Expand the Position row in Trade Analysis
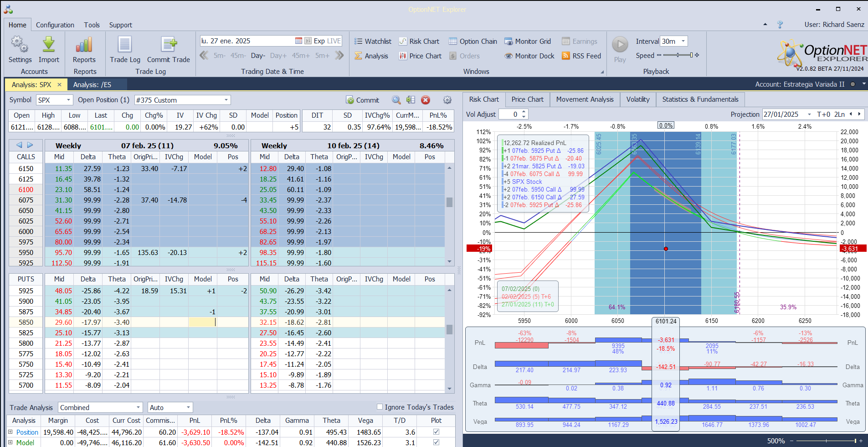868x447 pixels. click(10, 432)
